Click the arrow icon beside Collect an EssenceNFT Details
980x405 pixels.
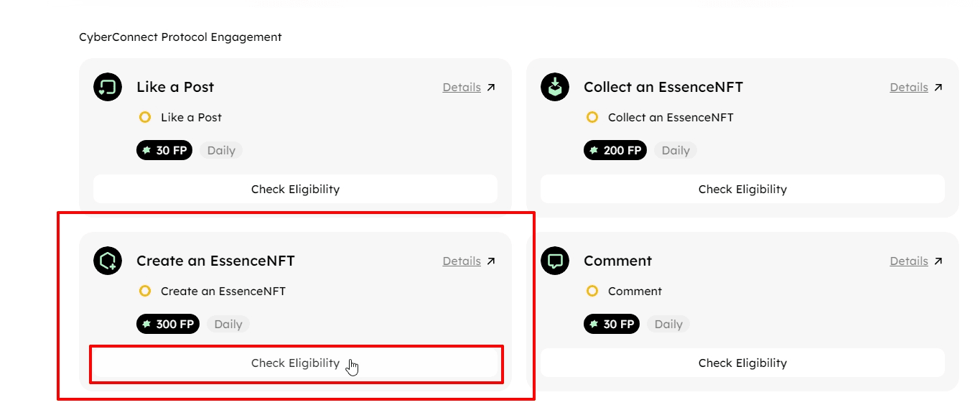click(938, 88)
